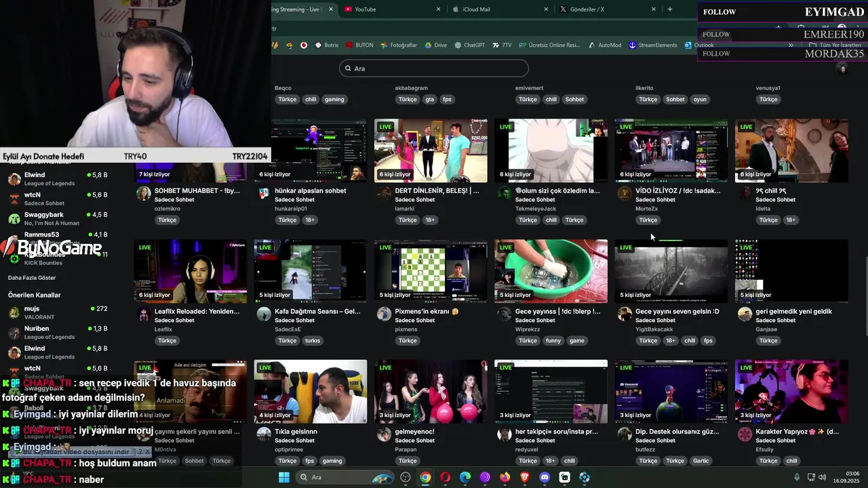This screenshot has width=868, height=488.
Task: Launch Opera from the taskbar
Action: (445, 477)
